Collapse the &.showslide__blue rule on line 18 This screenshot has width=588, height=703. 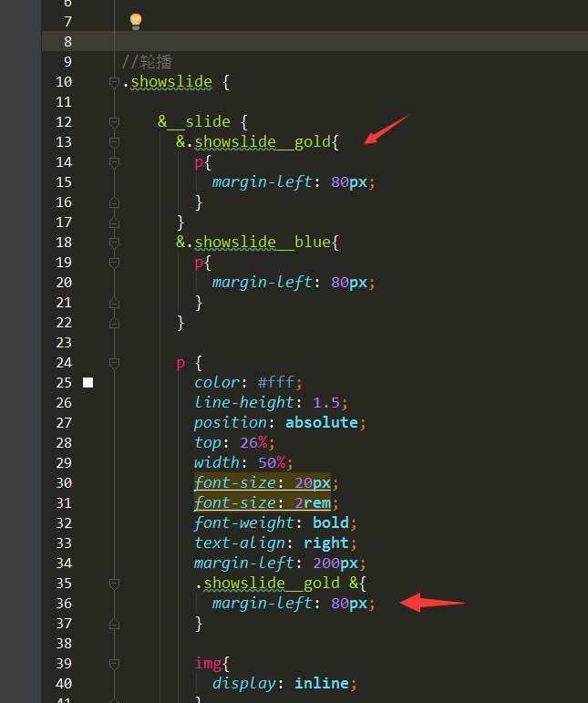click(x=114, y=243)
